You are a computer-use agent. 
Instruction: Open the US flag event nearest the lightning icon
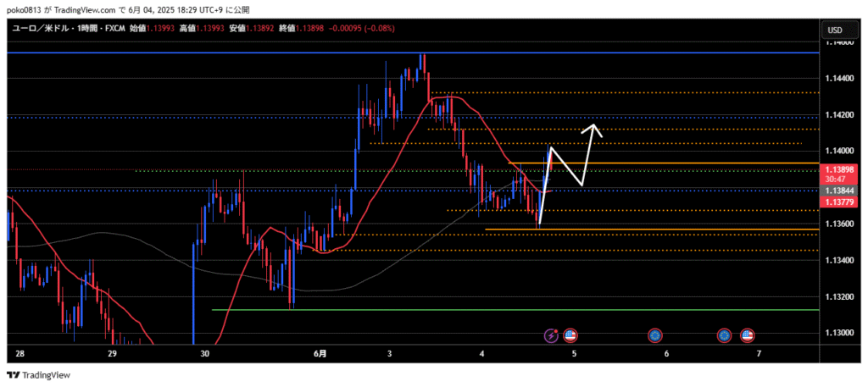coord(570,335)
